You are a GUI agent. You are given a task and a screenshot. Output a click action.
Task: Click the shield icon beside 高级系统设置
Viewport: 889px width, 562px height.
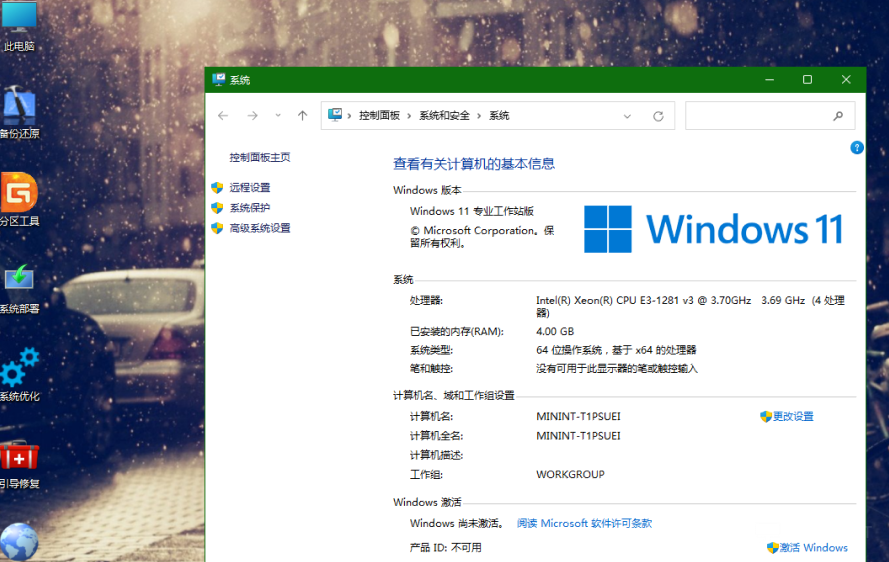coord(217,228)
